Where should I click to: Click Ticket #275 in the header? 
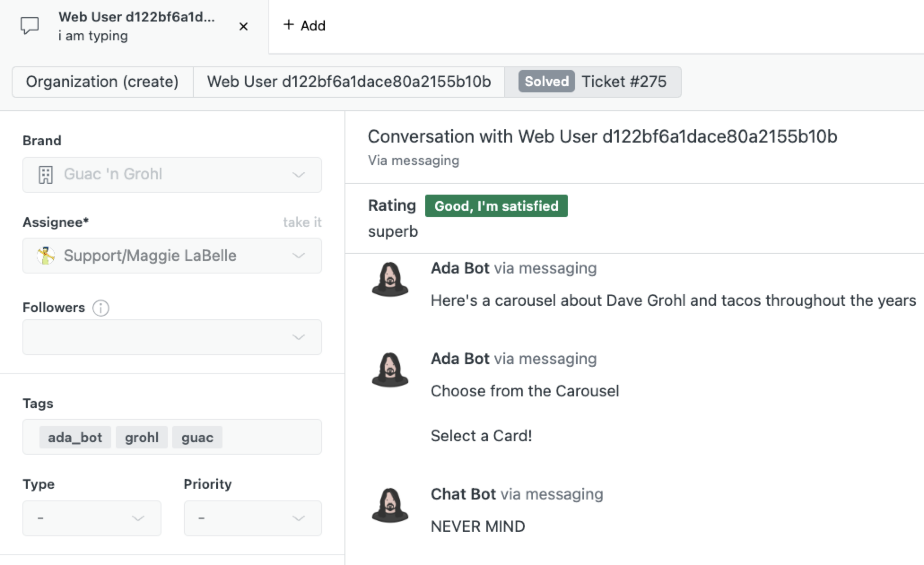click(624, 81)
